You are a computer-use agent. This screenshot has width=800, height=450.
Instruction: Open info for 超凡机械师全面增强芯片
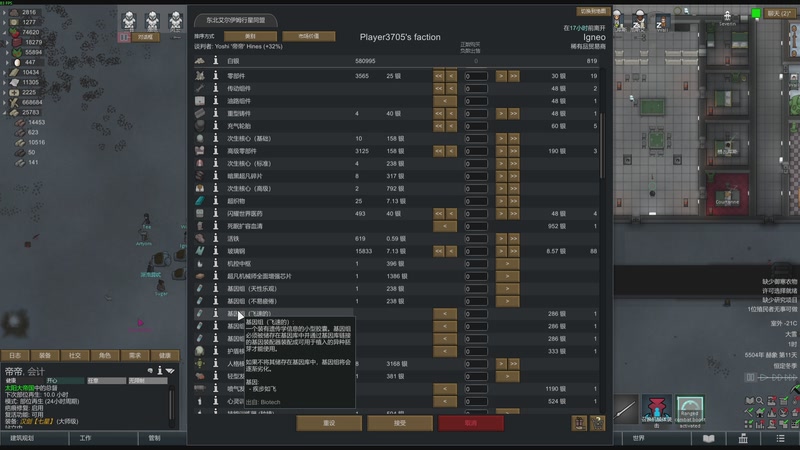(x=215, y=276)
